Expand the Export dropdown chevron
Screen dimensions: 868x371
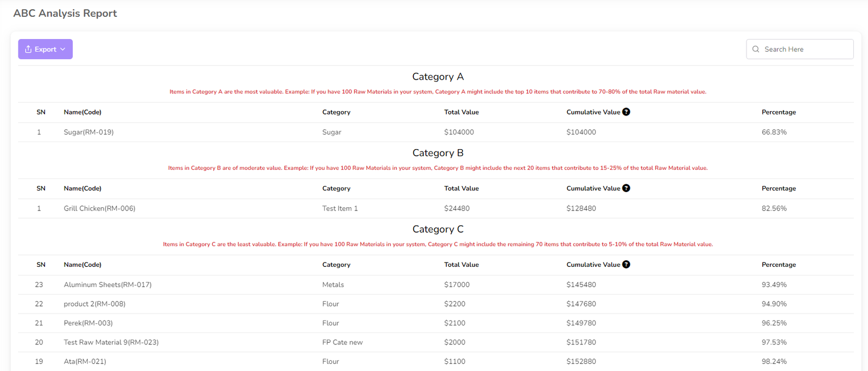pos(63,49)
